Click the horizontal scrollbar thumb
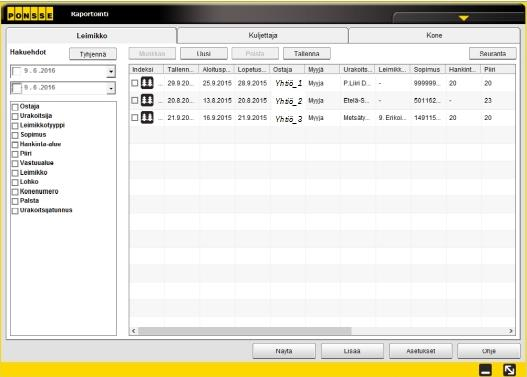Screen dimensions: 527x377 coord(245,331)
